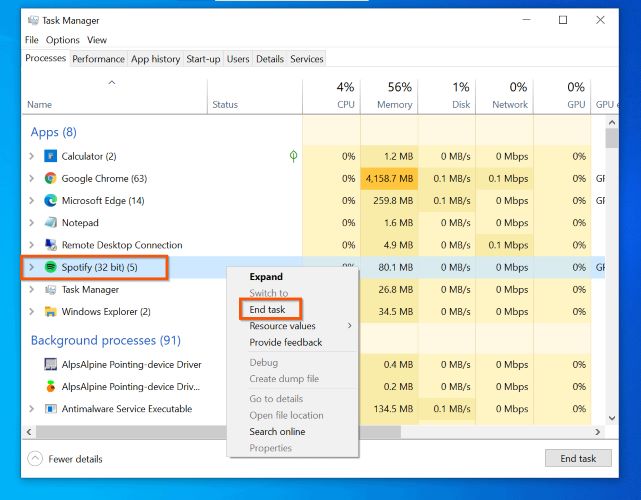Click the 80.1 MB Spotify memory value
The height and width of the screenshot is (500, 641).
pyautogui.click(x=395, y=267)
